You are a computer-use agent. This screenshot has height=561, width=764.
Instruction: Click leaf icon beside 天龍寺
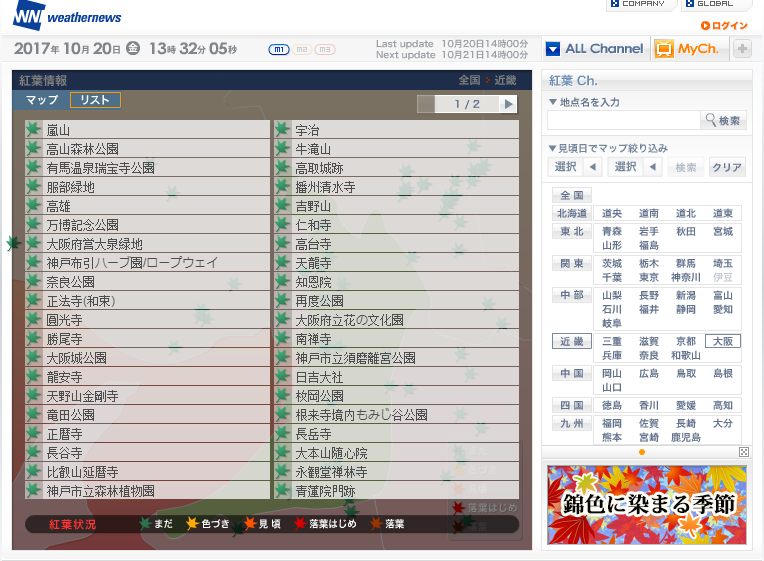pyautogui.click(x=283, y=262)
